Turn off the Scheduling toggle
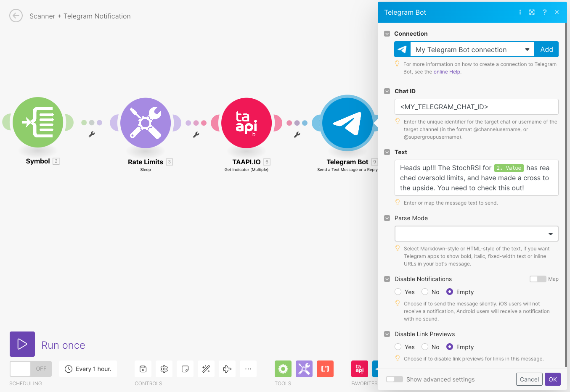 tap(30, 368)
